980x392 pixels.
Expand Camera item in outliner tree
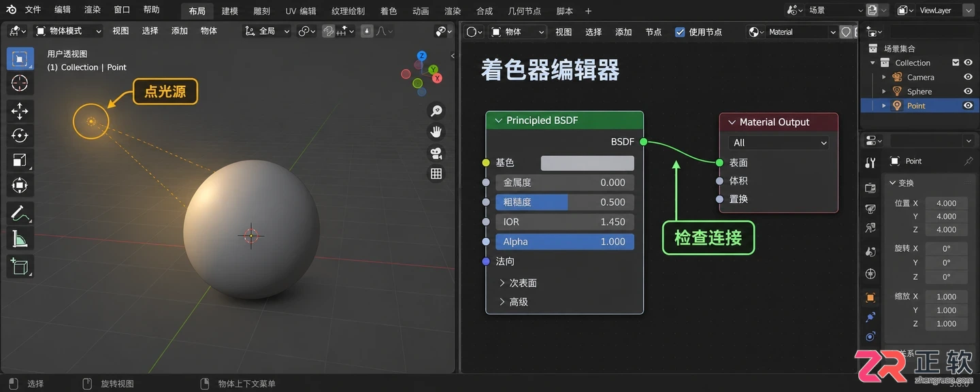point(884,77)
